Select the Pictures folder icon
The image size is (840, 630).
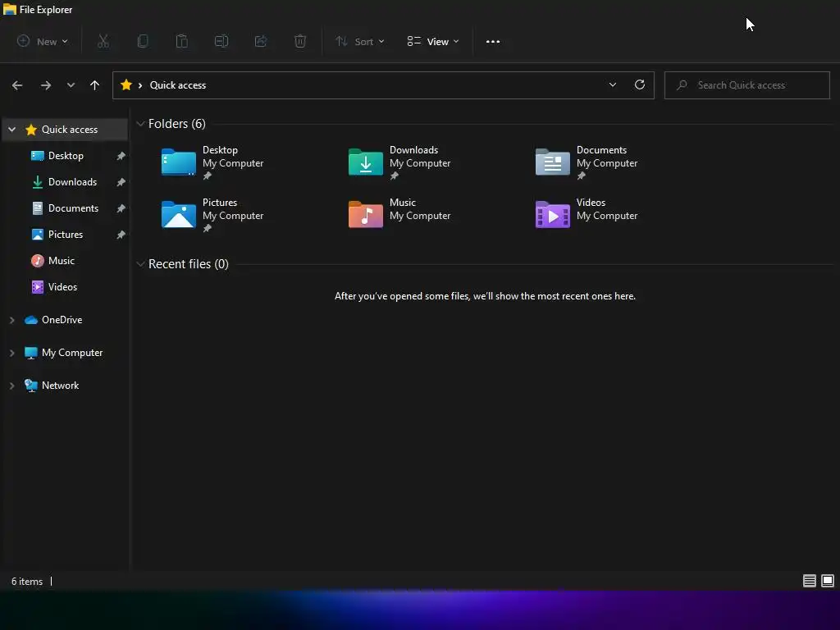(178, 214)
